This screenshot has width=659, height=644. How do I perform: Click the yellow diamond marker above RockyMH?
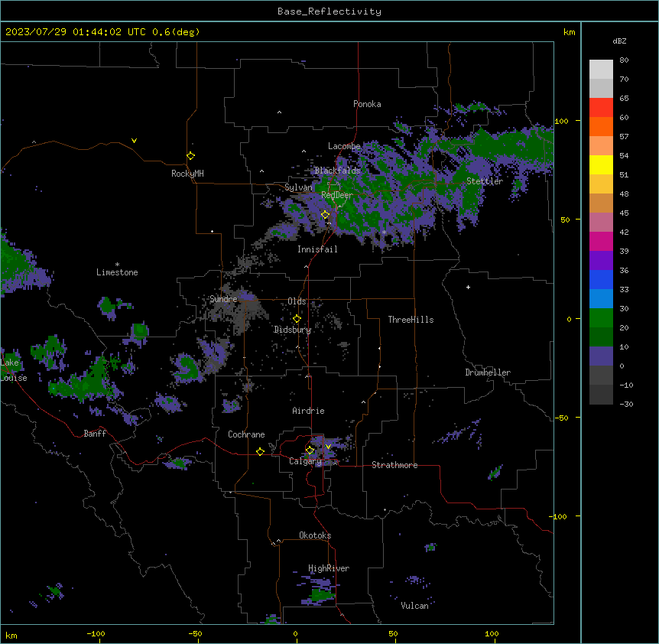(x=190, y=156)
